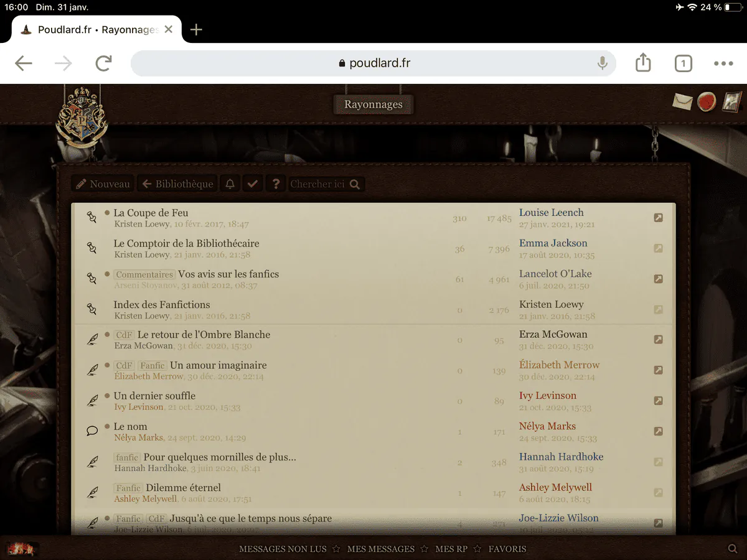The height and width of the screenshot is (560, 747).
Task: Open topic La Coupe de Feu
Action: (x=151, y=213)
